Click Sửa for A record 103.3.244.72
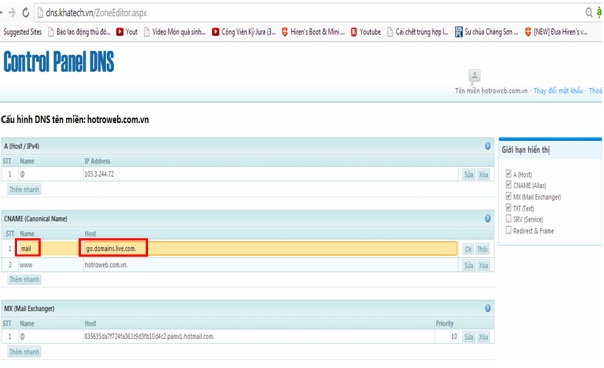 click(468, 175)
